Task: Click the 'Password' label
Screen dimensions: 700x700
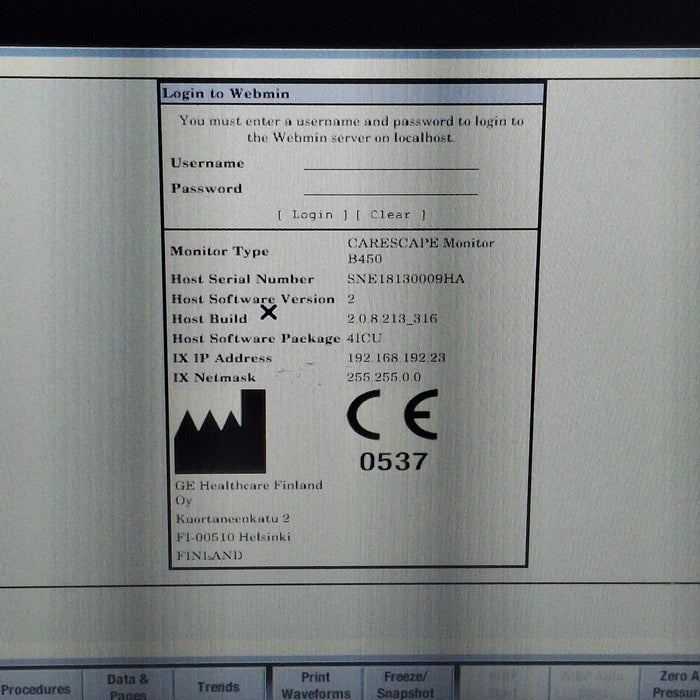Action: (207, 188)
